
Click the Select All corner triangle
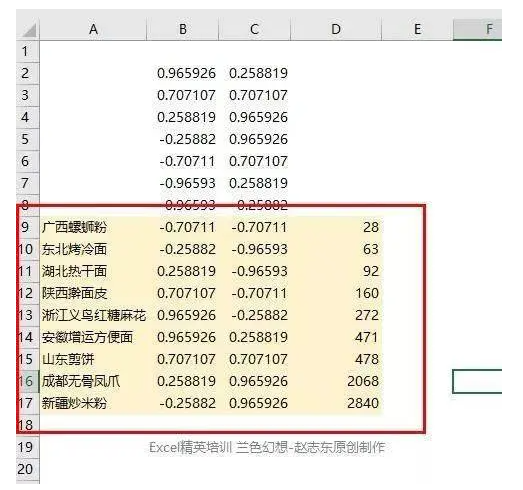click(29, 30)
